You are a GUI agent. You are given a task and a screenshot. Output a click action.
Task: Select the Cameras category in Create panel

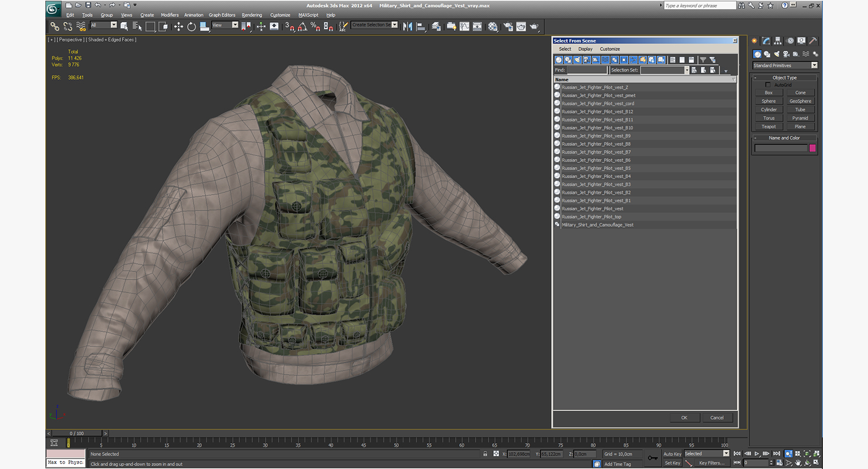(x=785, y=54)
